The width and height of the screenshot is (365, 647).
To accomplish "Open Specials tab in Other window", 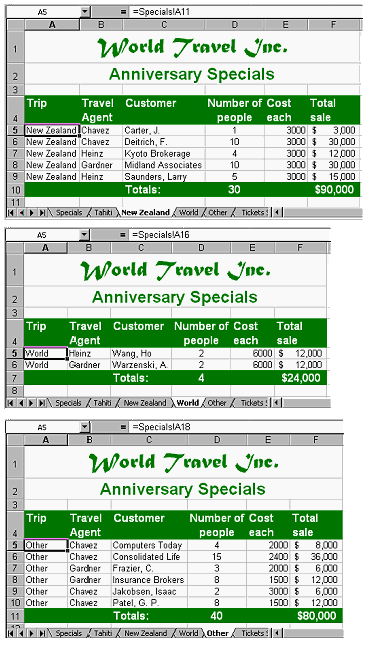I will point(69,633).
